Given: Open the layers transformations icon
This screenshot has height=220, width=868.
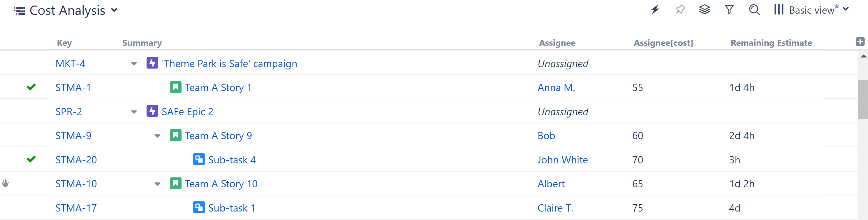Looking at the screenshot, I should [x=705, y=10].
